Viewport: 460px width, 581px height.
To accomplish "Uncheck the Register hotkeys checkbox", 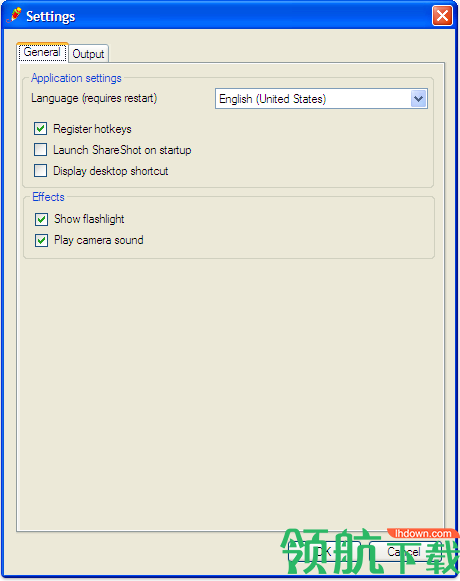I will (x=40, y=129).
